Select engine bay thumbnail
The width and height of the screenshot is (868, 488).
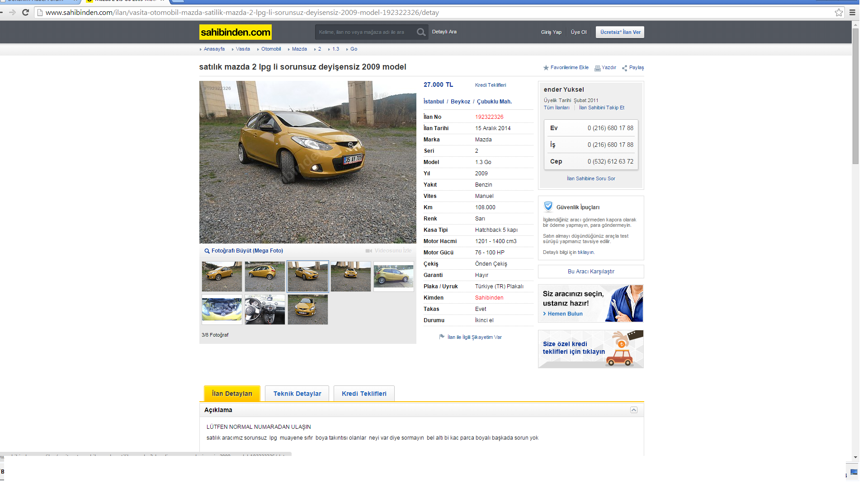(222, 310)
